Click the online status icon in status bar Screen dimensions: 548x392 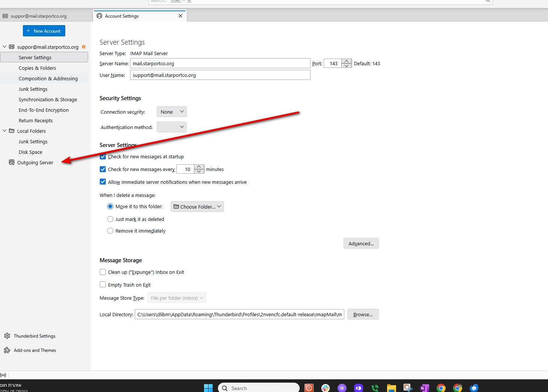[3, 375]
